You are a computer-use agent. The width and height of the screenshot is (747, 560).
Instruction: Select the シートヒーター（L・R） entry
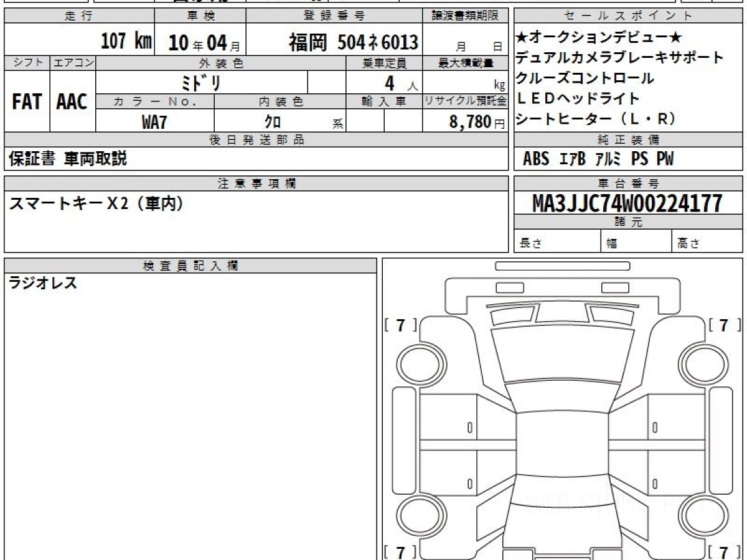pos(596,119)
